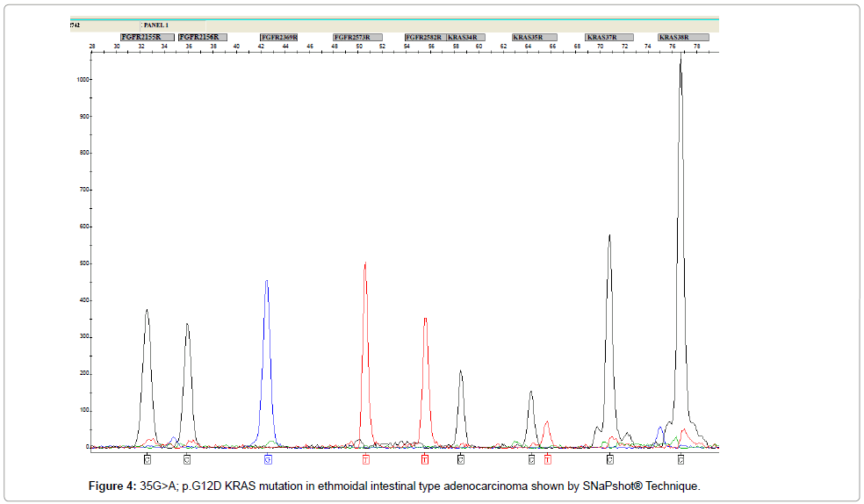Click the KRAS37R marker label
Image resolution: width=864 pixels, height=504 pixels.
[608, 38]
